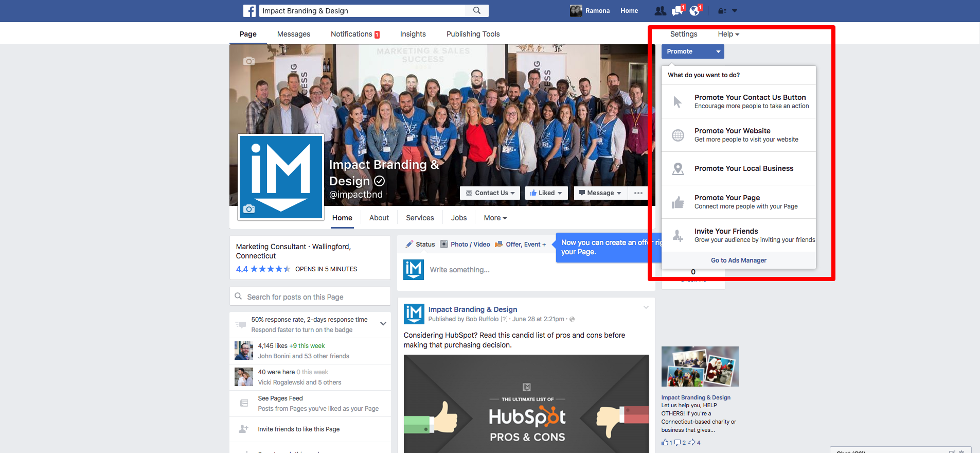This screenshot has height=453, width=980.
Task: Click the June 28 at 2:21pm timestamp
Action: pyautogui.click(x=538, y=319)
